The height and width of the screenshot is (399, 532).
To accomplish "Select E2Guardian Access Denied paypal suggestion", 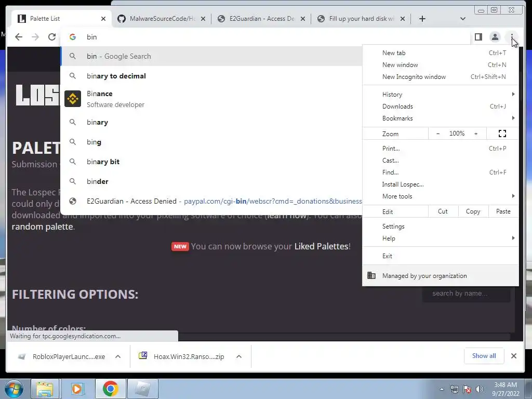I will [211, 201].
